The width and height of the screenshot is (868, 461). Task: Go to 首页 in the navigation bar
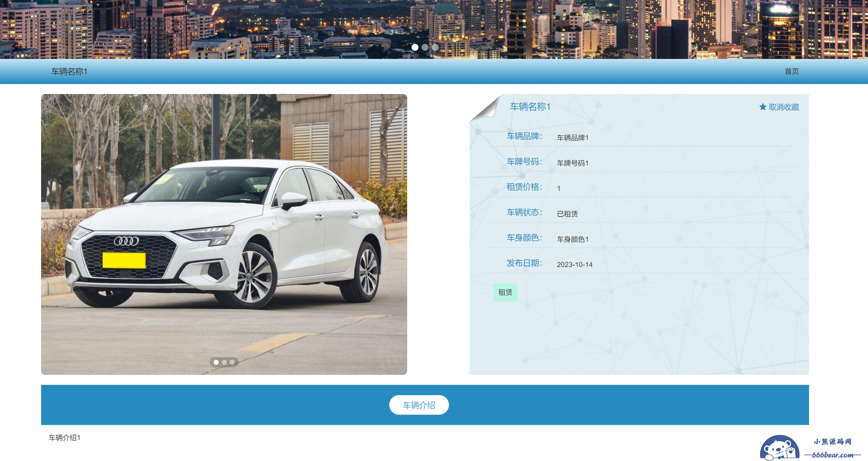(x=791, y=71)
